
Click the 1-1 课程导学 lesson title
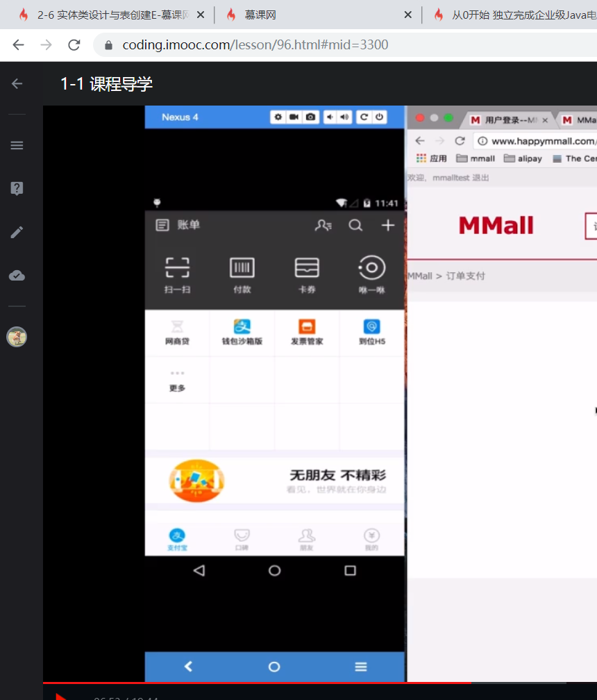(107, 84)
